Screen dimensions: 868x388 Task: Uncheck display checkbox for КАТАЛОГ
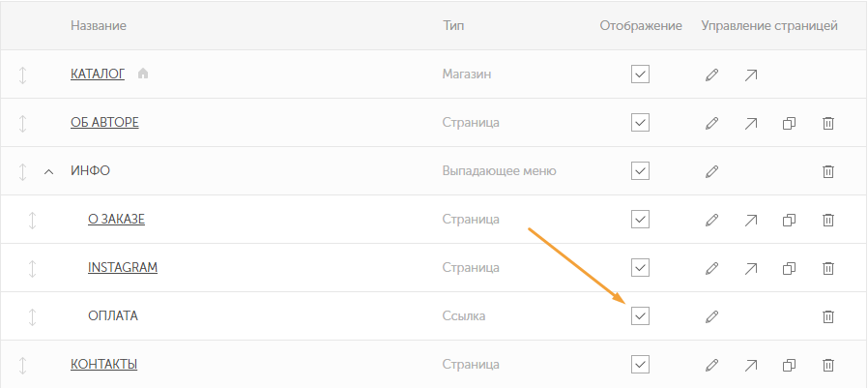(640, 74)
